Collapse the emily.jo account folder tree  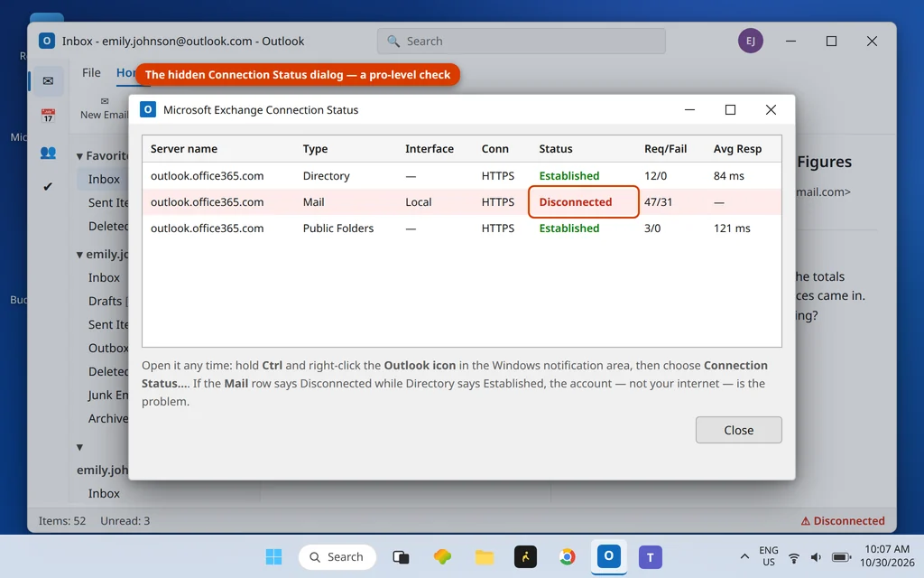[x=79, y=255]
